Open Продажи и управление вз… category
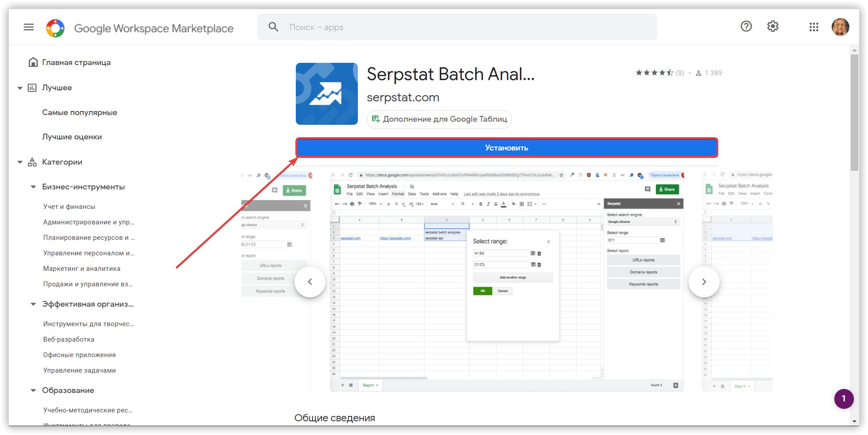This screenshot has height=435, width=868. point(88,284)
